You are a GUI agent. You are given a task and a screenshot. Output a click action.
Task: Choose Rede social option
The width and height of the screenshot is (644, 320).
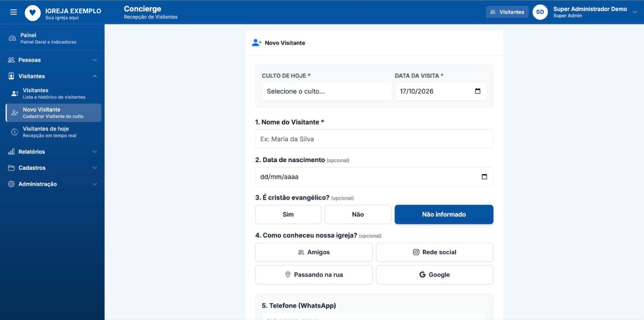[x=435, y=252]
